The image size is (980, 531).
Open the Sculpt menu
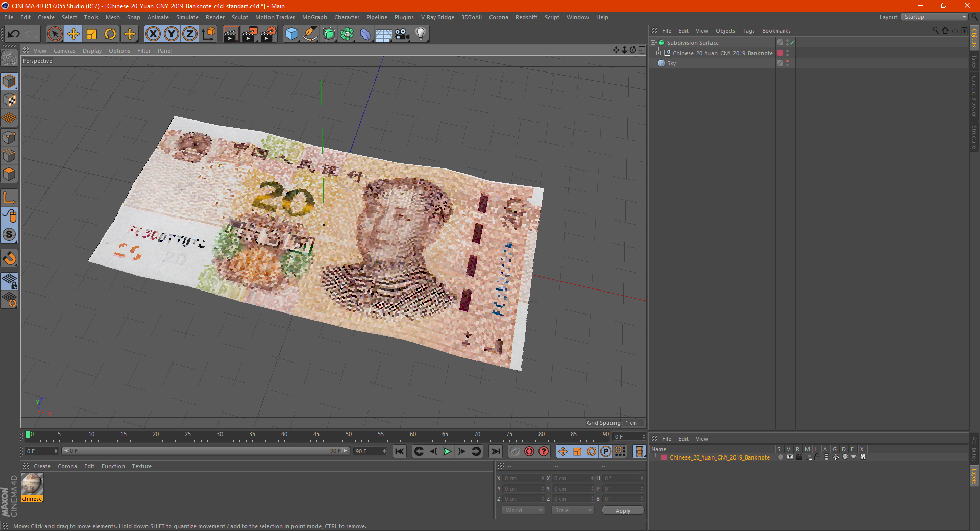point(239,17)
